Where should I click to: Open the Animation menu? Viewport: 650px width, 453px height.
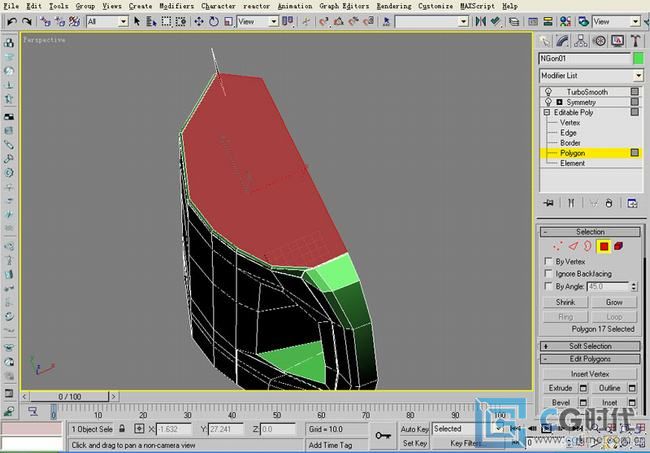[294, 6]
